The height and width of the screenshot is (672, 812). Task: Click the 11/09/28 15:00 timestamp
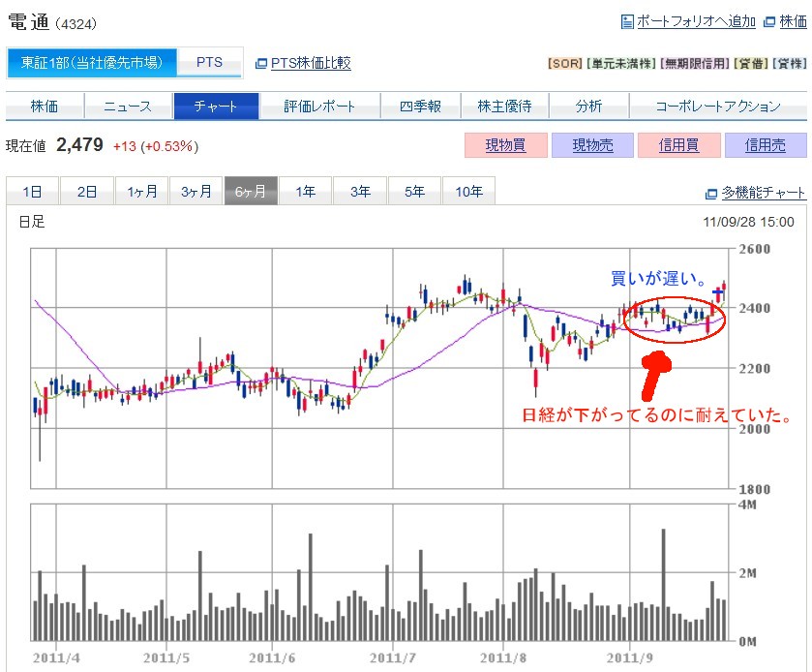748,222
